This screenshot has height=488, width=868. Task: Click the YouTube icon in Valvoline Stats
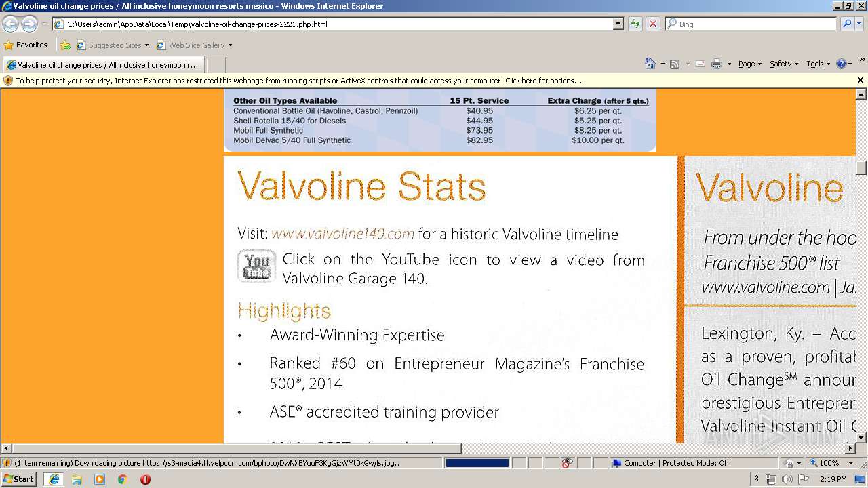[x=256, y=266]
